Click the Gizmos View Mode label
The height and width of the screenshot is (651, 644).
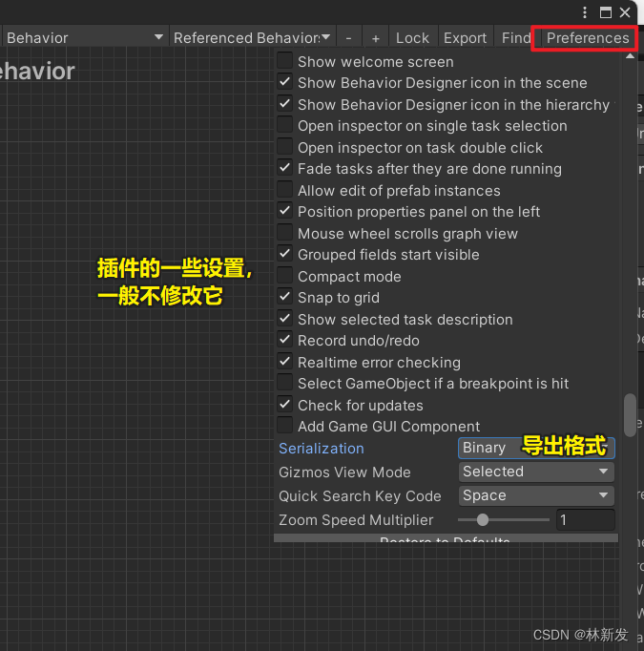tap(344, 472)
